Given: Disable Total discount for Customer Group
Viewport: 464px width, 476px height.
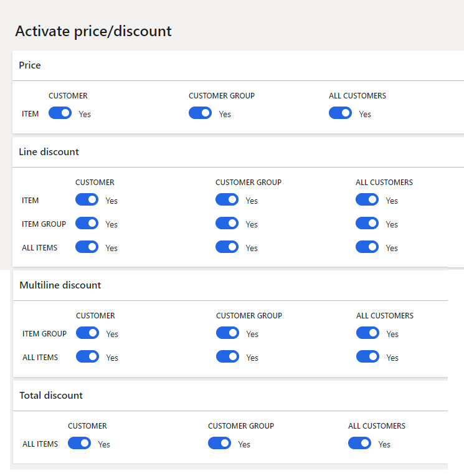Looking at the screenshot, I should [x=219, y=443].
